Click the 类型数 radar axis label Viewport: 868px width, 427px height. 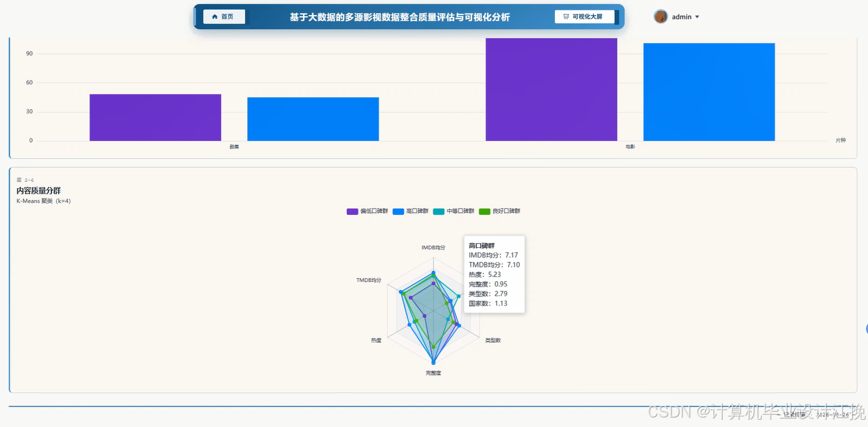coord(493,340)
